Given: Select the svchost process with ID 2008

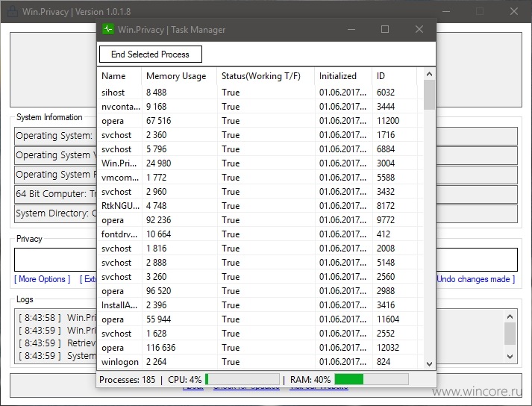Looking at the screenshot, I should coord(260,249).
